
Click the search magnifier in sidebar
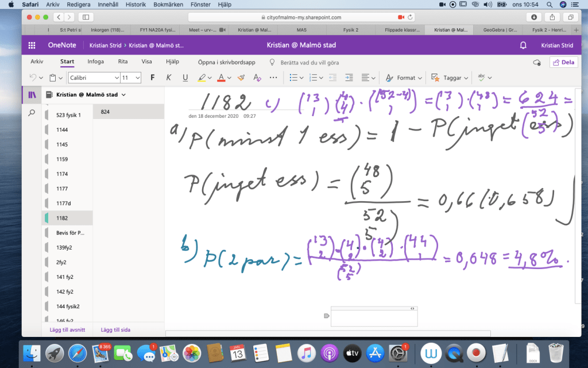32,113
